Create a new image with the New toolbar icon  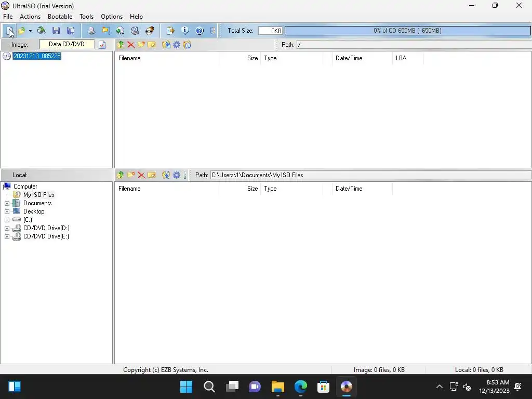coord(9,31)
